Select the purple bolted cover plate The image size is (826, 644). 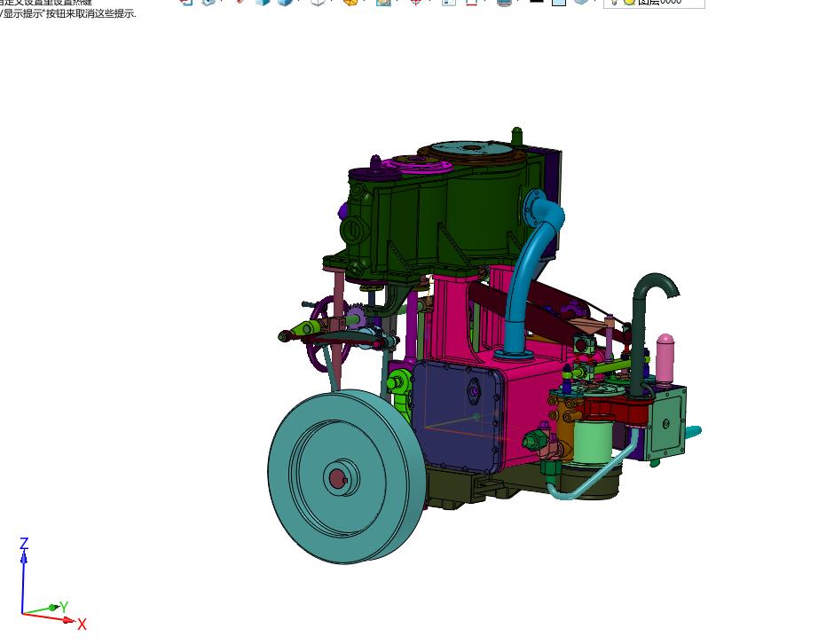456,416
